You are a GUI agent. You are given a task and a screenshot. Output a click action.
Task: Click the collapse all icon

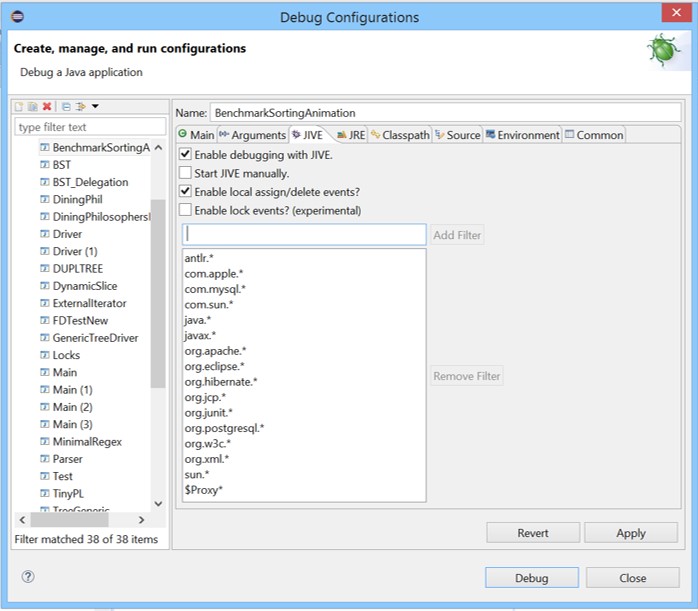pos(66,106)
